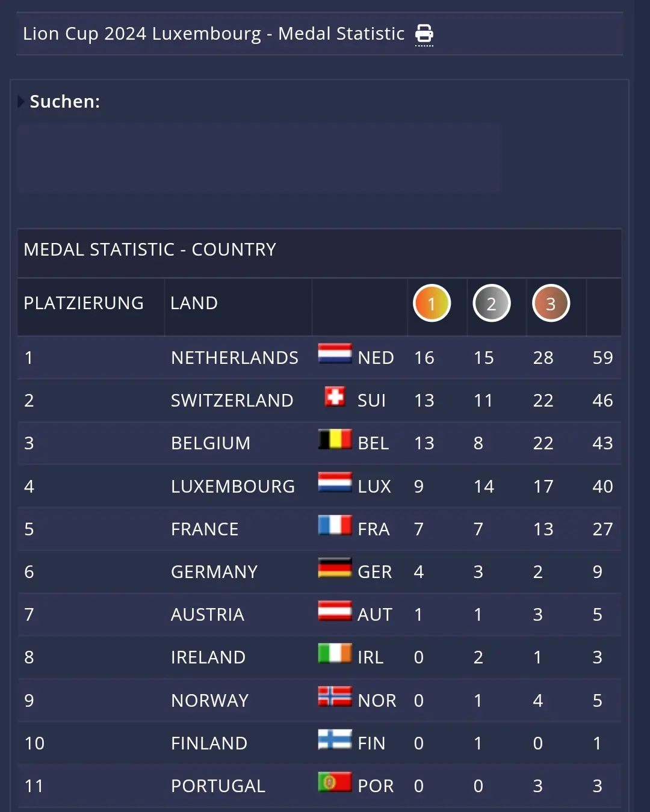
Task: Click the Switzerland flag icon
Action: tap(335, 397)
